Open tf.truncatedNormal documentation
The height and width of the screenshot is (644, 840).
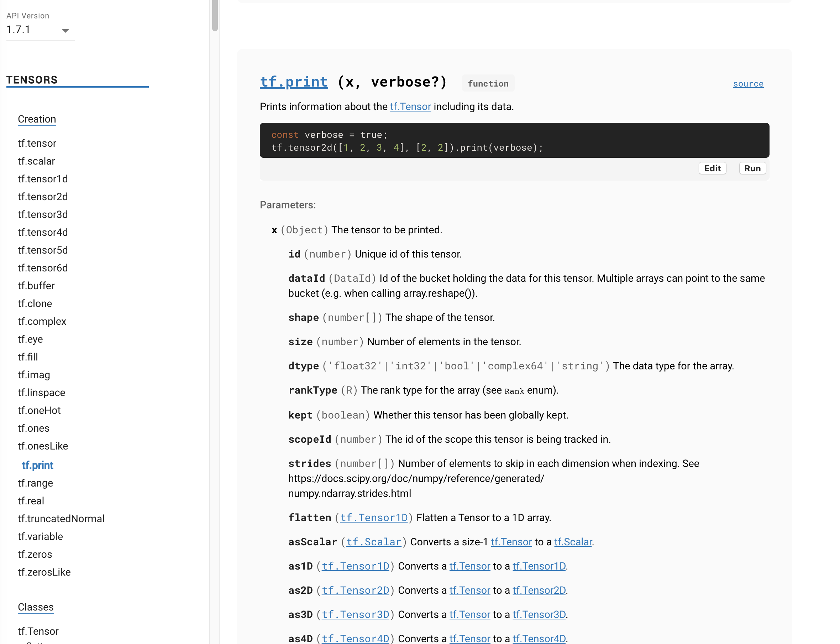click(x=61, y=519)
